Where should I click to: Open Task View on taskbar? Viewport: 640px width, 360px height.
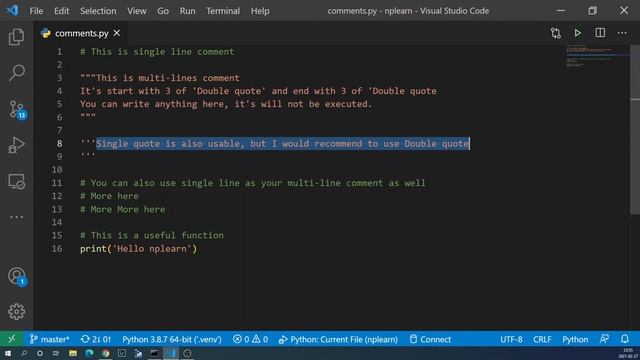pos(56,353)
